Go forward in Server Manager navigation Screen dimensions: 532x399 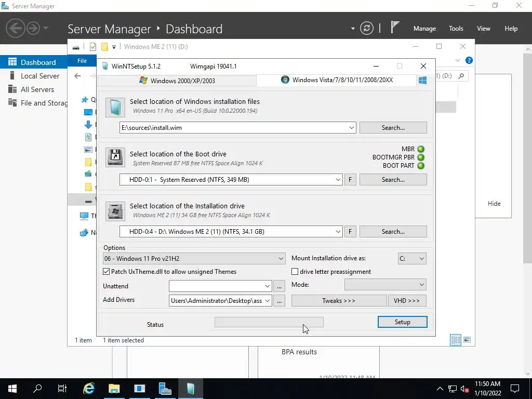point(33,28)
